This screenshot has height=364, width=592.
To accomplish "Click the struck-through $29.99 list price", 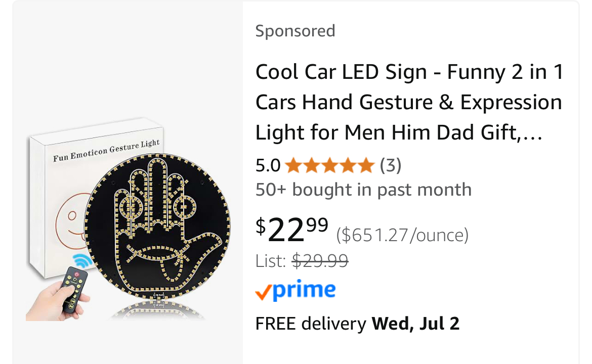I will pos(320,261).
